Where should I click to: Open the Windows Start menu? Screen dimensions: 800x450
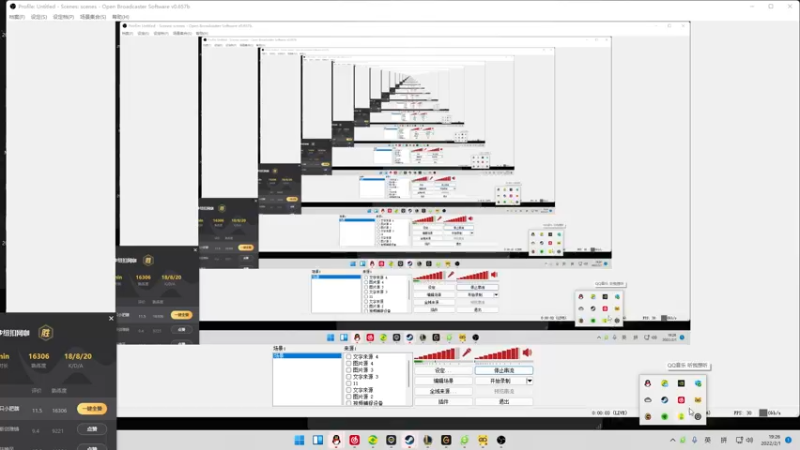[x=299, y=440]
